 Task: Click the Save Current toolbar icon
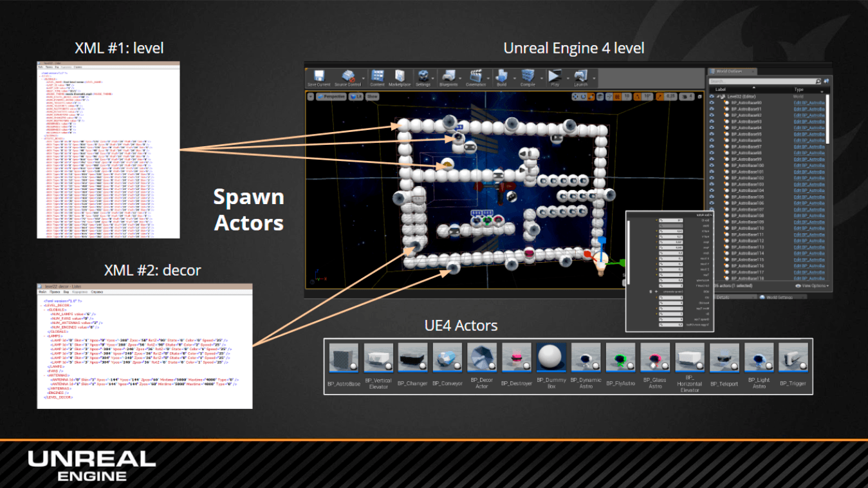tap(319, 75)
